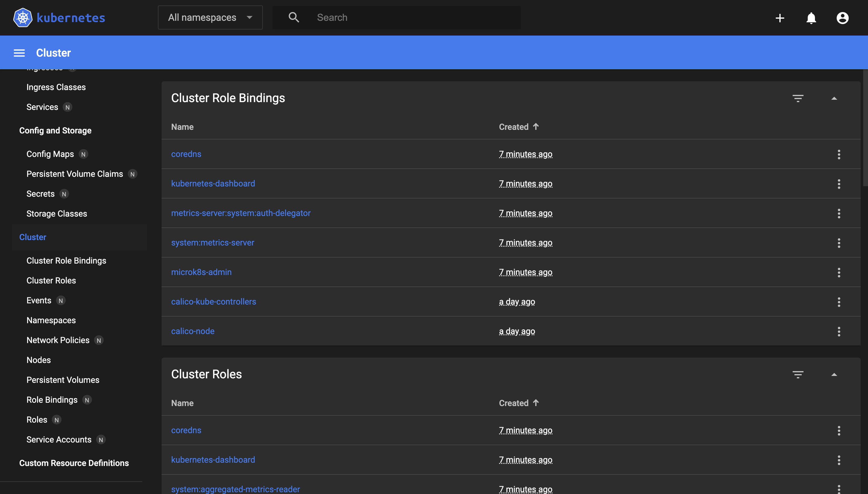The image size is (868, 494).
Task: Open Events in the sidebar
Action: click(x=39, y=301)
